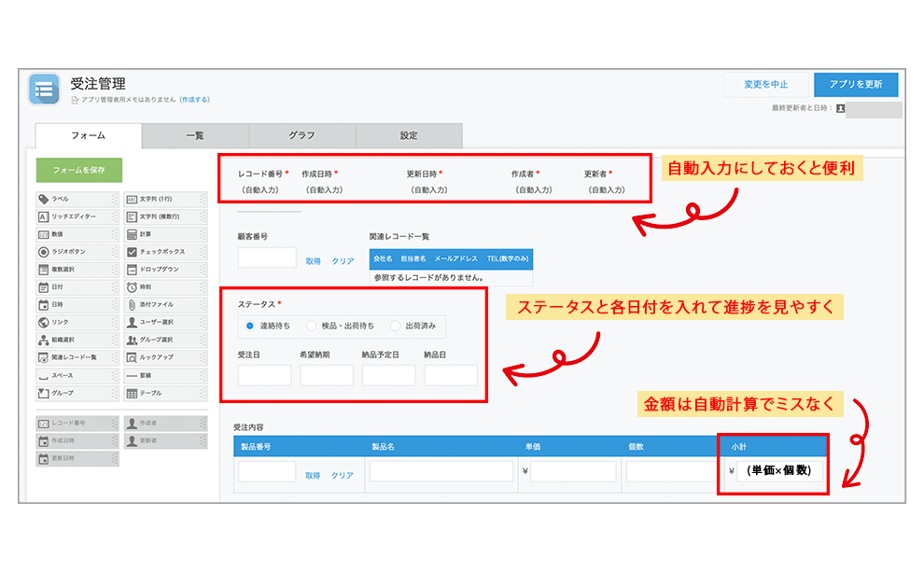
Task: Select the リンク globe field icon
Action: pos(43,322)
